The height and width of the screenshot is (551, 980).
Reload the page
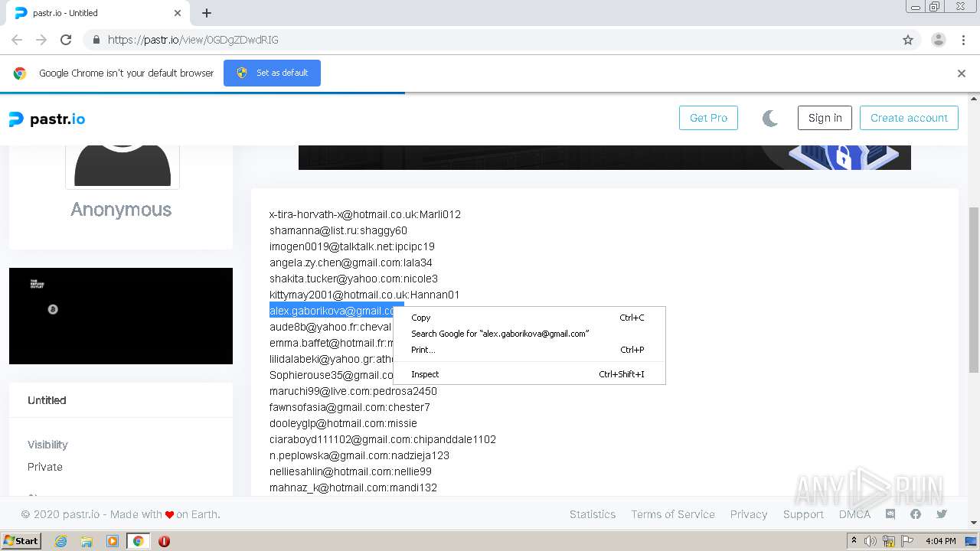[66, 40]
